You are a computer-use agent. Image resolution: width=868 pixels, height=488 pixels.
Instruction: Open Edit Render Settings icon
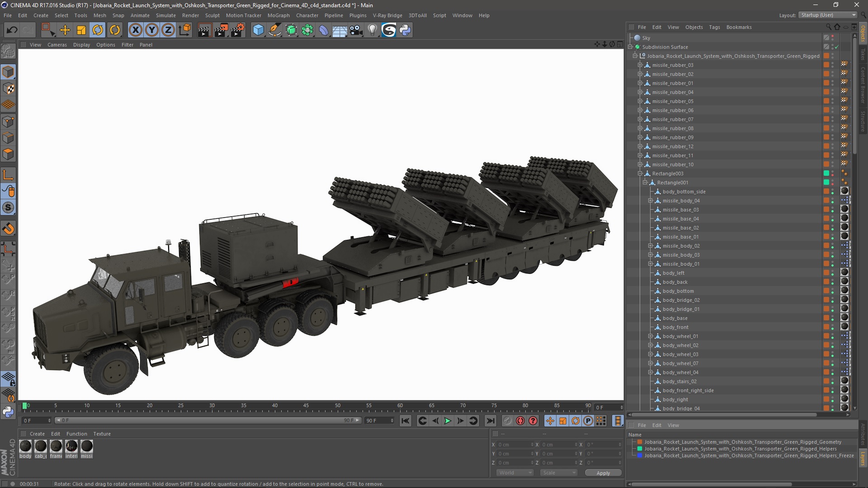tap(238, 30)
